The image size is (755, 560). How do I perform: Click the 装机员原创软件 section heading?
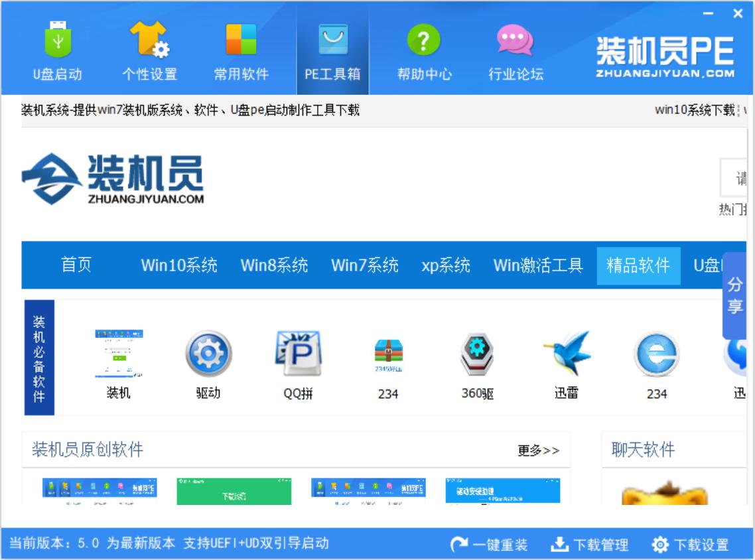pyautogui.click(x=88, y=449)
